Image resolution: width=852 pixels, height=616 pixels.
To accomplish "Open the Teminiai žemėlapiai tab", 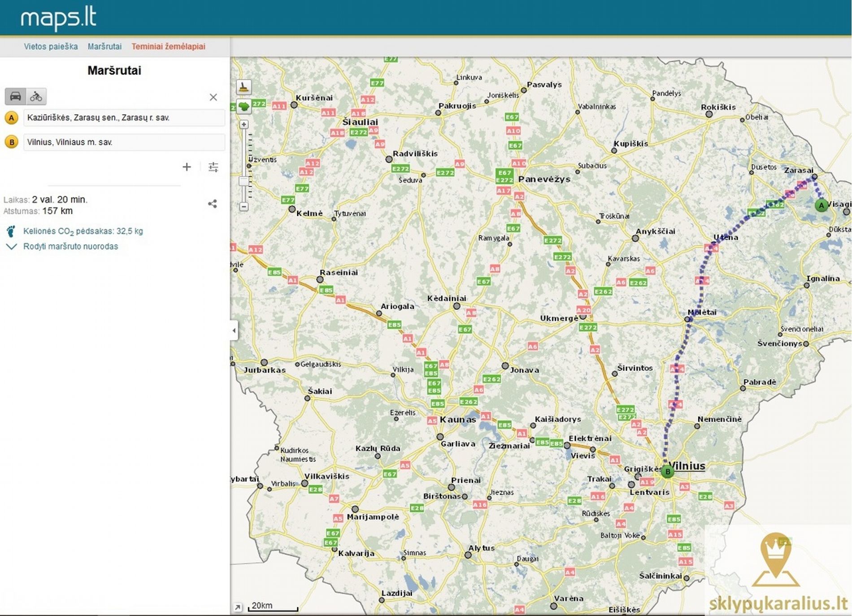I will 168,46.
